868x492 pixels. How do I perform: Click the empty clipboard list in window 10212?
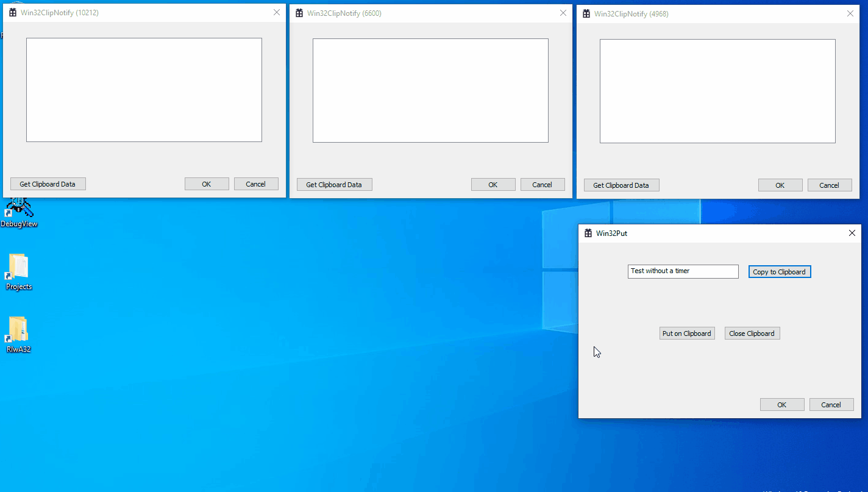[144, 90]
